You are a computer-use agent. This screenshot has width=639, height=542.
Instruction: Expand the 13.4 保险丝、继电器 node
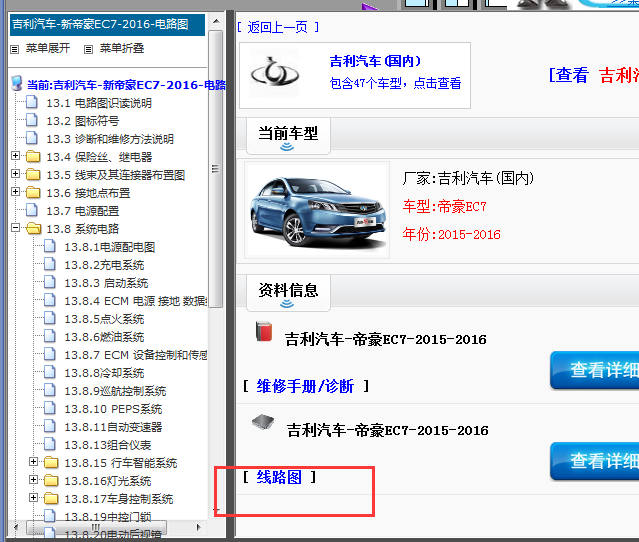tap(15, 156)
